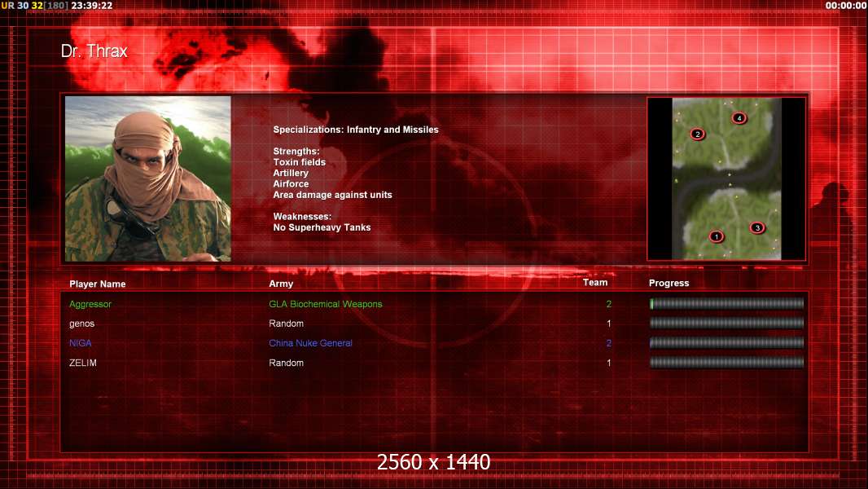Click Random army in ZELIM row
This screenshot has width=868, height=489.
(286, 363)
